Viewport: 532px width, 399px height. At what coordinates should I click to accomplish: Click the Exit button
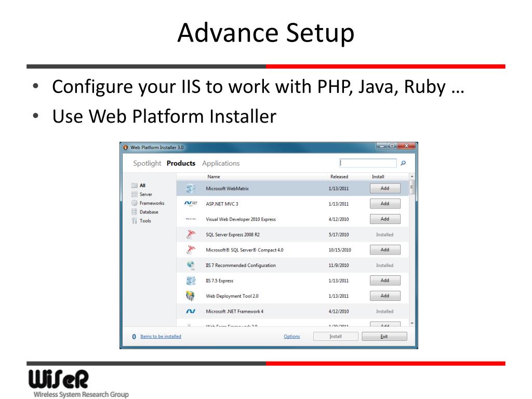coord(384,336)
